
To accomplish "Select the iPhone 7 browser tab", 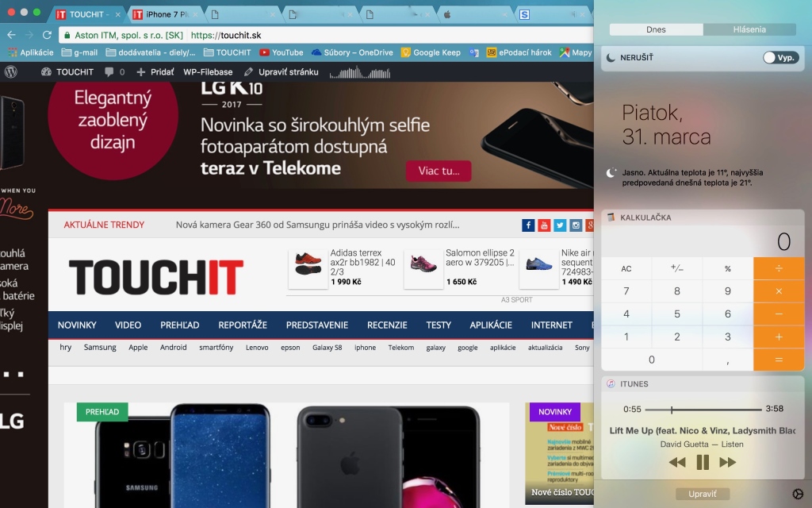I will click(165, 14).
